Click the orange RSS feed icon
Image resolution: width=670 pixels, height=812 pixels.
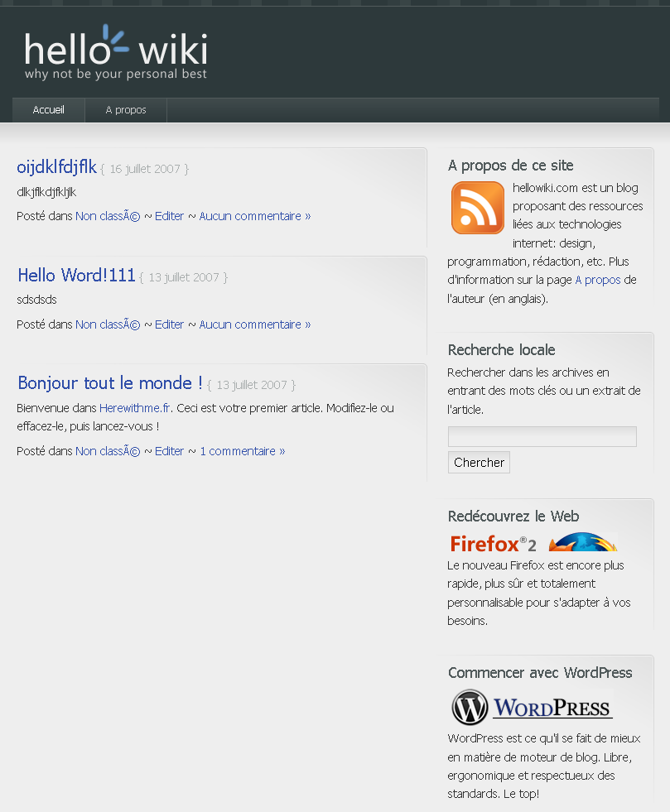478,208
